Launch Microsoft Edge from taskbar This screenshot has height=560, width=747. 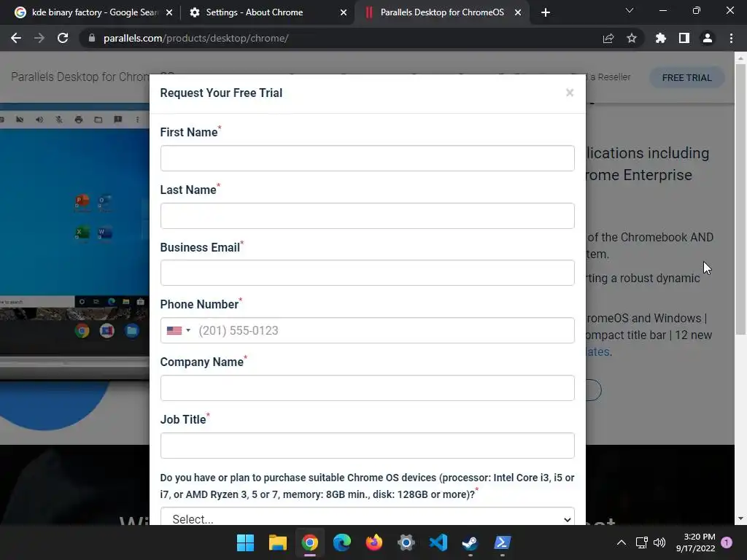tap(342, 542)
